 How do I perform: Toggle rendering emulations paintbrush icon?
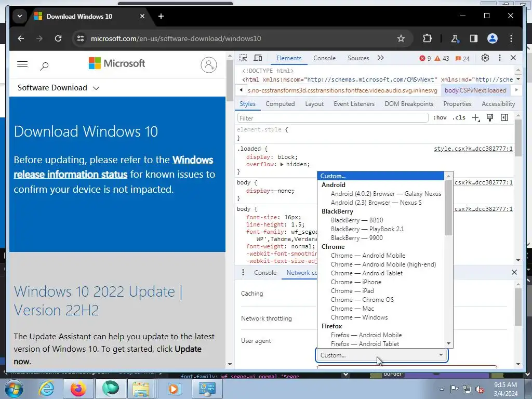click(x=490, y=118)
